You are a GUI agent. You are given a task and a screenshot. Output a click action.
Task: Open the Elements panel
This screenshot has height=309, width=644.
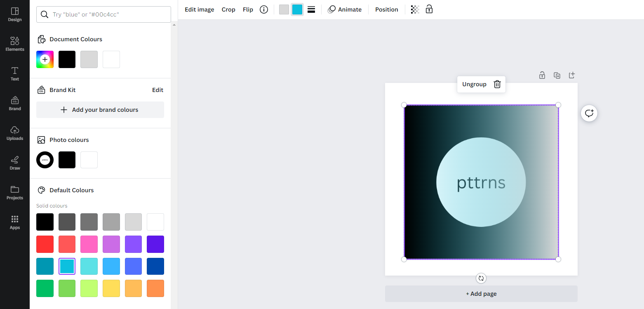click(x=15, y=44)
